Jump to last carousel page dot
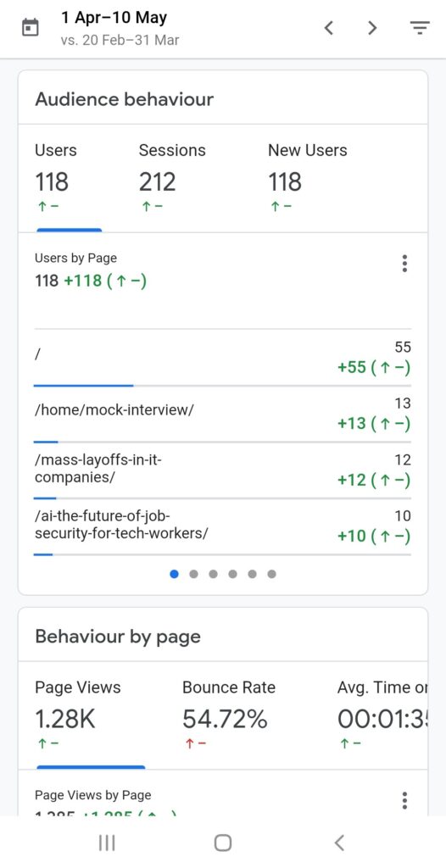Screen dimensions: 446x868 coord(271,574)
